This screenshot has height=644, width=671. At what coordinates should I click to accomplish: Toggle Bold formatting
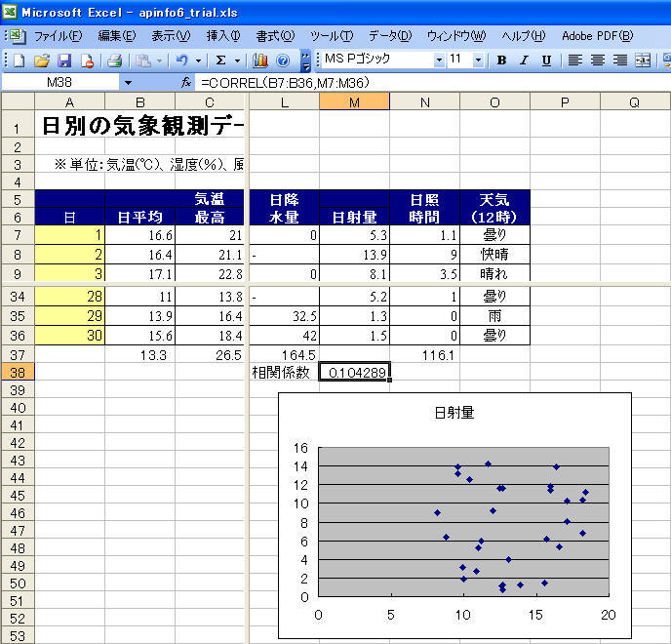501,60
